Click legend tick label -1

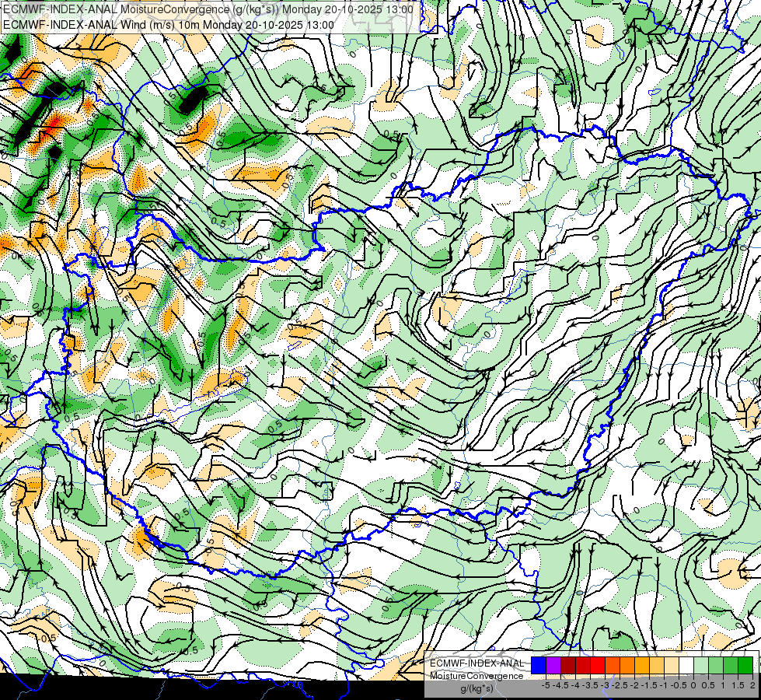664,685
